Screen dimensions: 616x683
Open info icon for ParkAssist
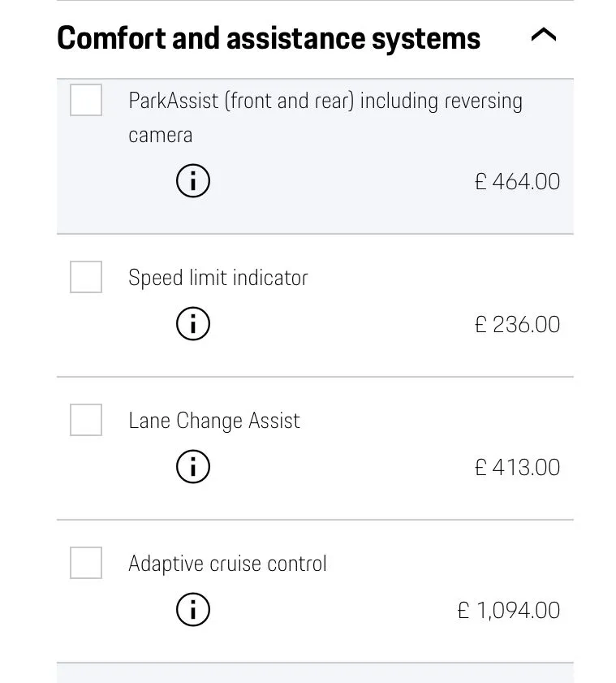[x=193, y=181]
